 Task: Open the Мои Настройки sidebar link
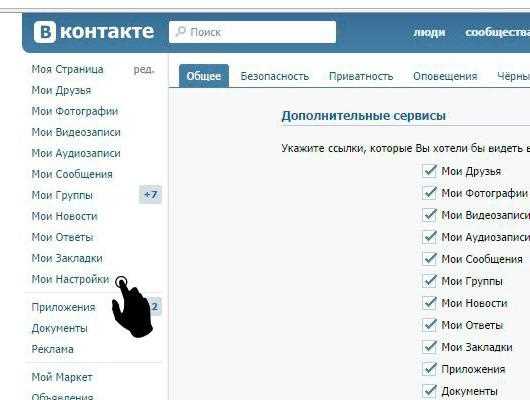coord(70,279)
